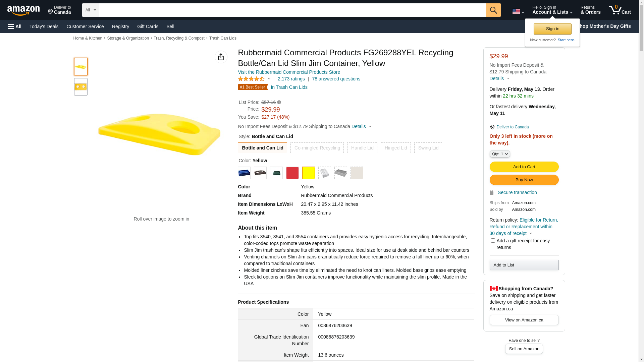Select the red color swatch

[x=292, y=173]
